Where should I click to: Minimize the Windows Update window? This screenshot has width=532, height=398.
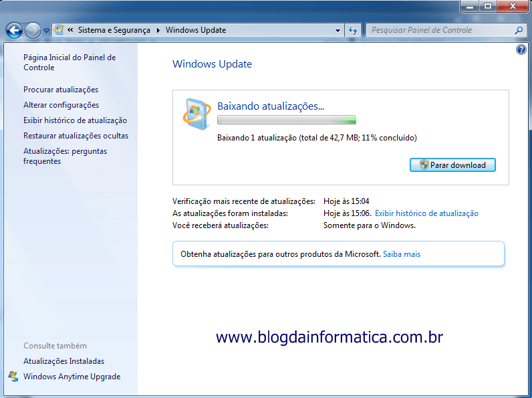470,6
